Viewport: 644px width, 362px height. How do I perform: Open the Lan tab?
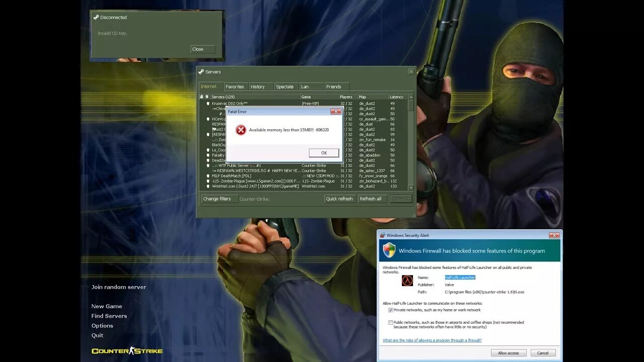(311, 86)
